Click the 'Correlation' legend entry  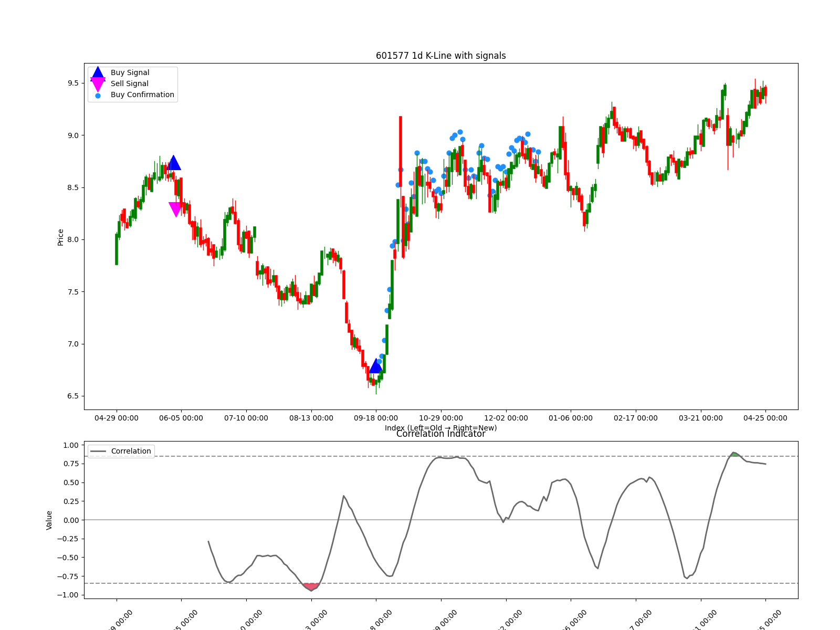tap(121, 451)
